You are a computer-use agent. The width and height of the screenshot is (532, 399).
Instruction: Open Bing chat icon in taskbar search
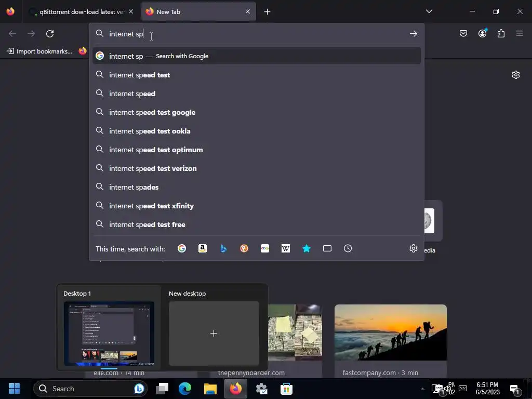click(x=139, y=389)
